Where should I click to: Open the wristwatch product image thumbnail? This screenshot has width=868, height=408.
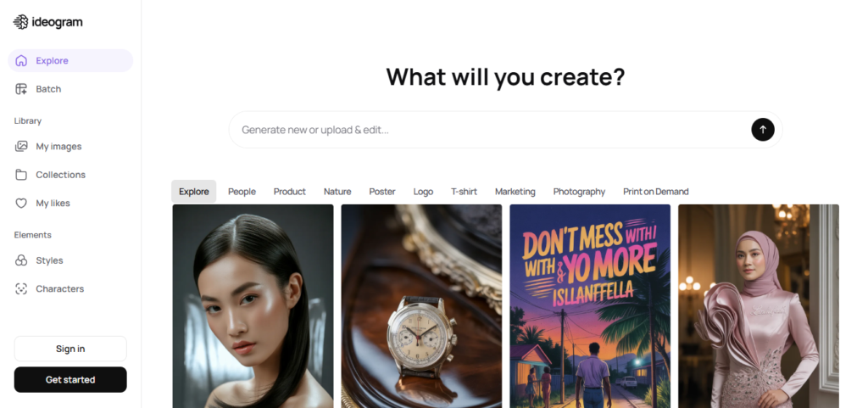click(x=421, y=306)
